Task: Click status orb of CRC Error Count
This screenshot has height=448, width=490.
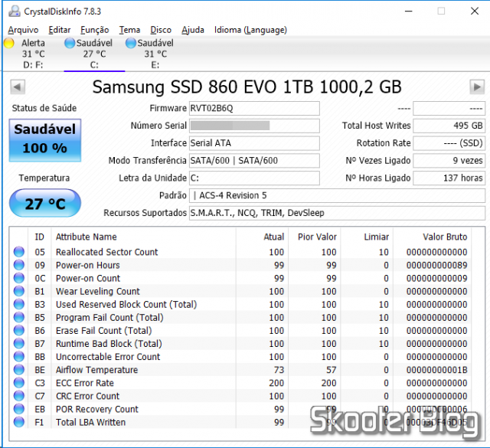Action: coord(19,396)
